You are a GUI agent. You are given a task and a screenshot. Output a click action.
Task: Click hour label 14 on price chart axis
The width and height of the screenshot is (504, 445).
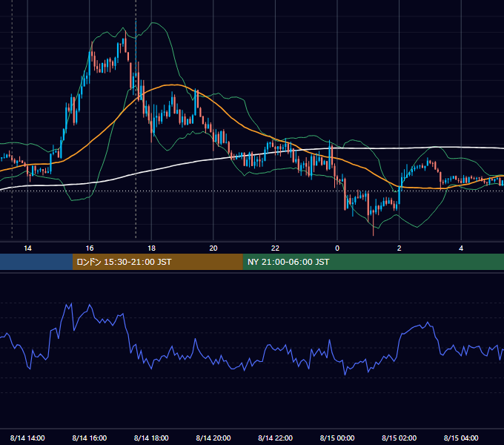[x=27, y=248]
